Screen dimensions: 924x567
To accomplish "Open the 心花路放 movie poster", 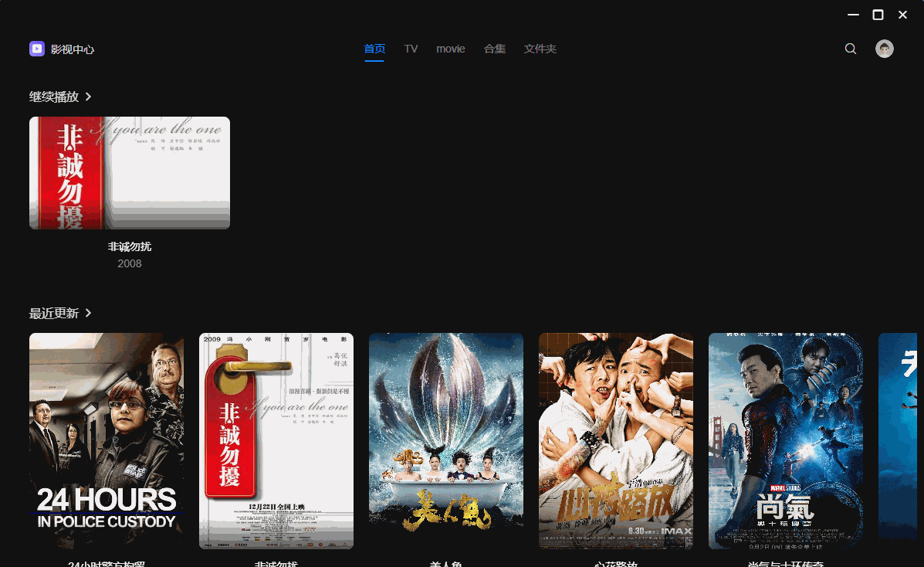I will (x=616, y=441).
